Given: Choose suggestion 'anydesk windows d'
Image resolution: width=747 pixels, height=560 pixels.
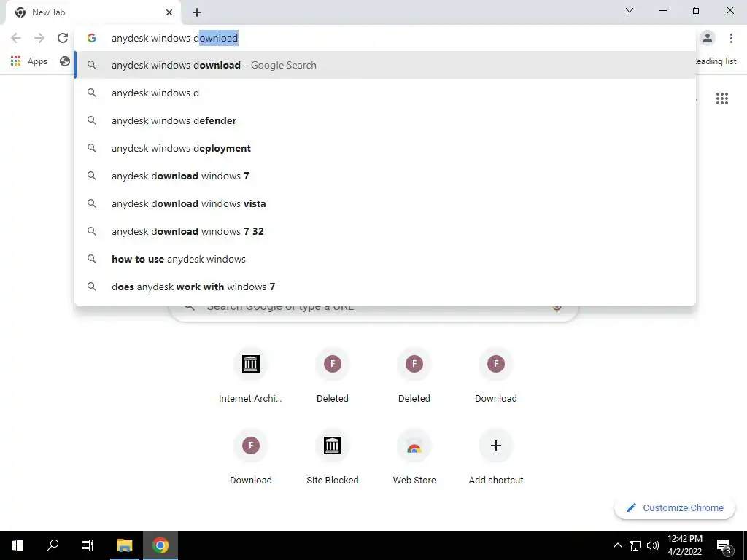Looking at the screenshot, I should (385, 93).
